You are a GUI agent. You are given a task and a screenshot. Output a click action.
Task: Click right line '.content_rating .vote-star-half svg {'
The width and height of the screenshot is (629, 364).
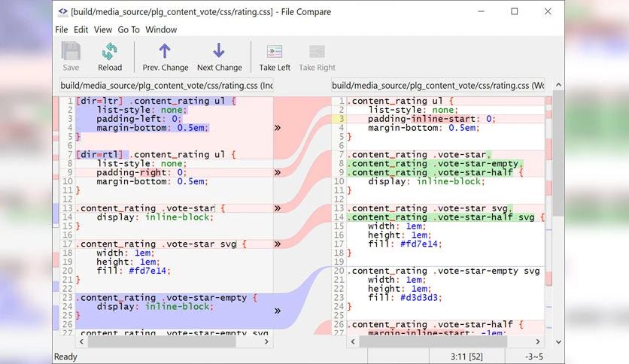445,217
